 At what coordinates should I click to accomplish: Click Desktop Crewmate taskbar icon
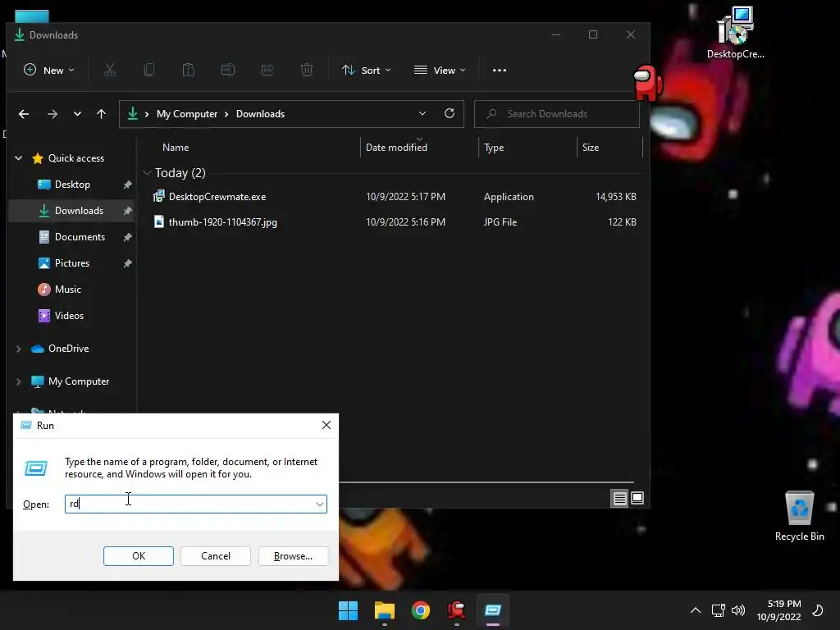[x=456, y=610]
